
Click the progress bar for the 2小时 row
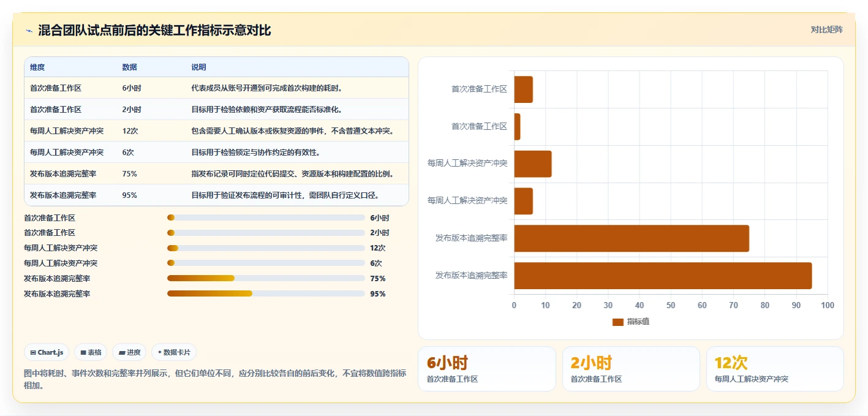point(266,233)
